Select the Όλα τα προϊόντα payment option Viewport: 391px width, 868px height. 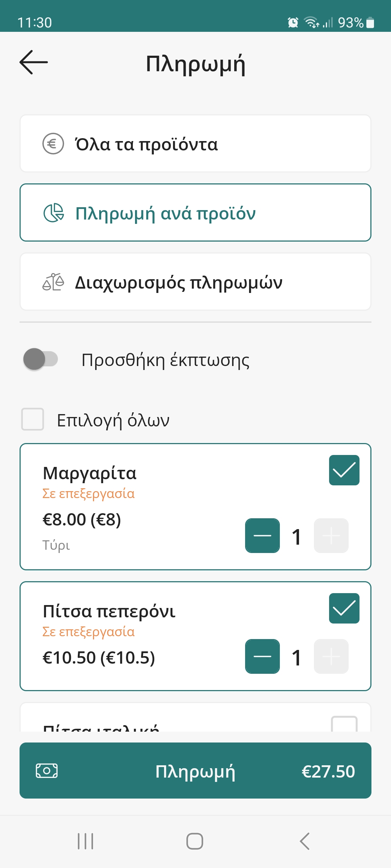point(195,144)
